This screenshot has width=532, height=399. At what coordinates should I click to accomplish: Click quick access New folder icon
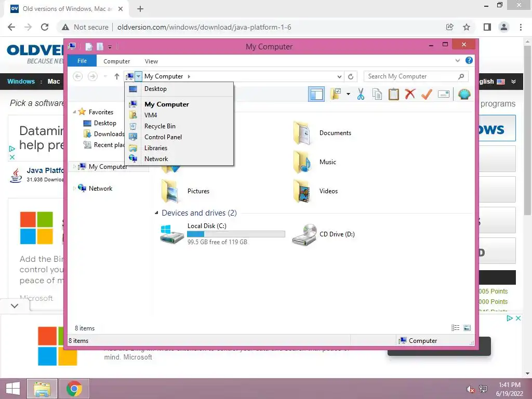coord(100,46)
